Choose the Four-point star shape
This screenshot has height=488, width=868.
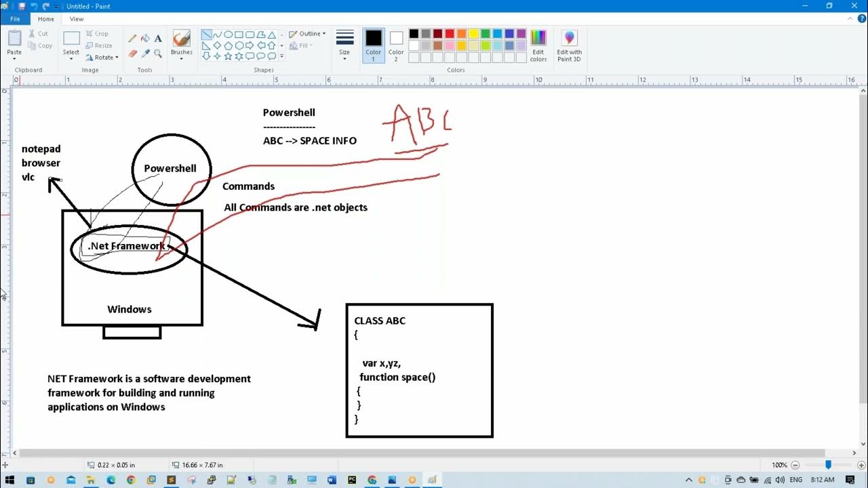(x=217, y=56)
